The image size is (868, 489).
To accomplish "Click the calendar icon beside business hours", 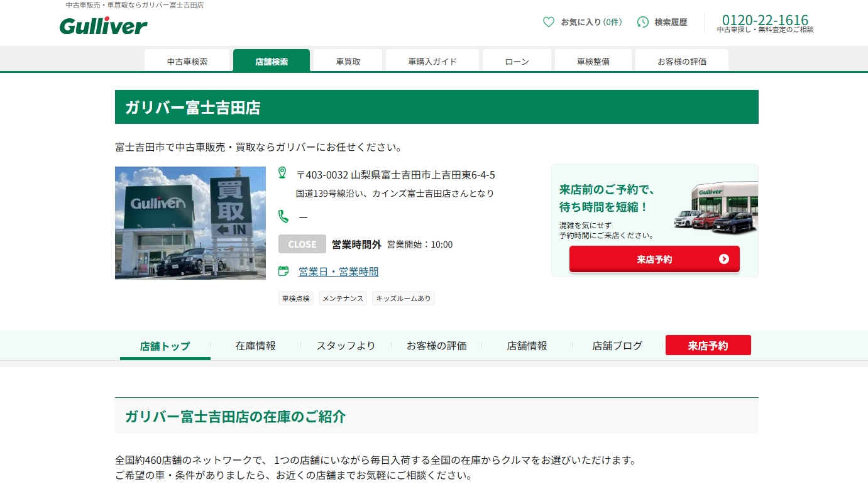I will click(283, 271).
